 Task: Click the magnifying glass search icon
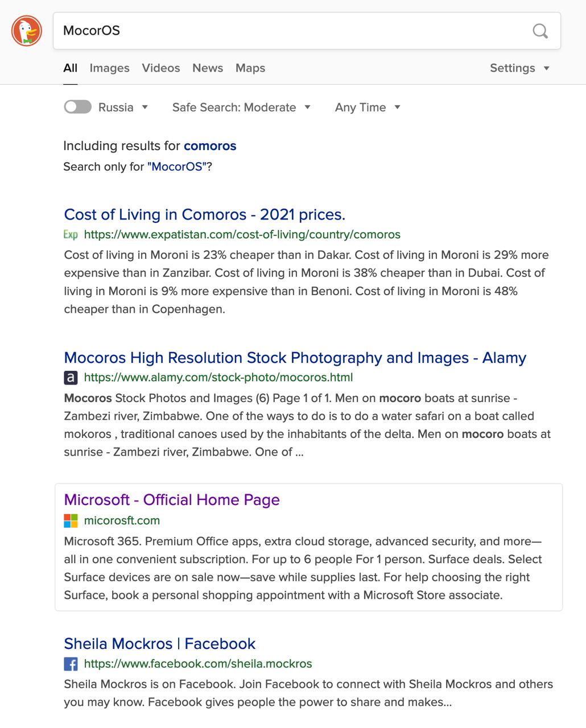(540, 31)
